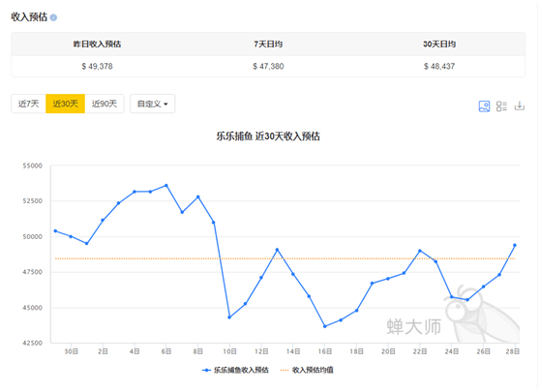Click the 收入预估 section heading
This screenshot has width=540, height=392.
(29, 16)
